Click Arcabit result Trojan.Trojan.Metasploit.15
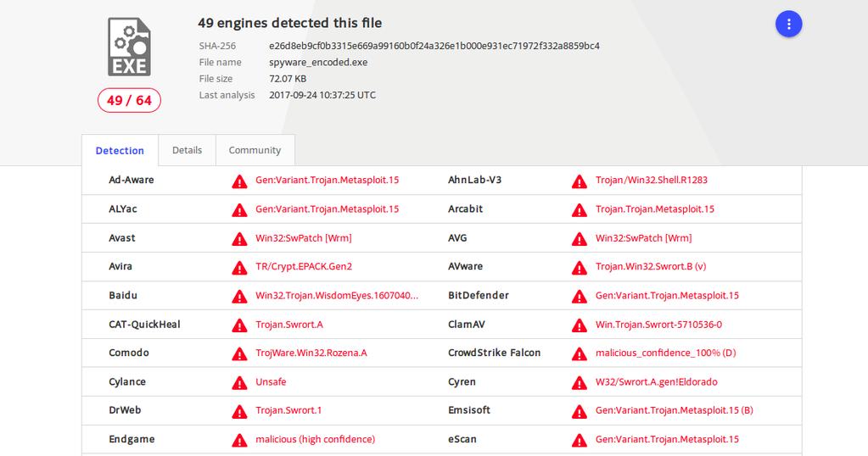The image size is (868, 456). [x=655, y=209]
